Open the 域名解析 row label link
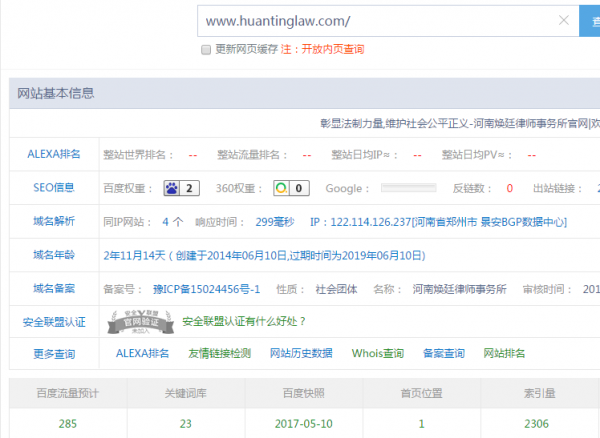 54,221
